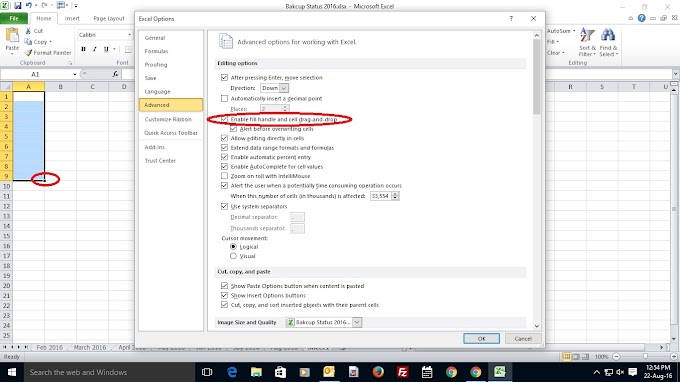Open Sort & Filter tool
Viewport: 680px width, 382px height.
[587, 42]
